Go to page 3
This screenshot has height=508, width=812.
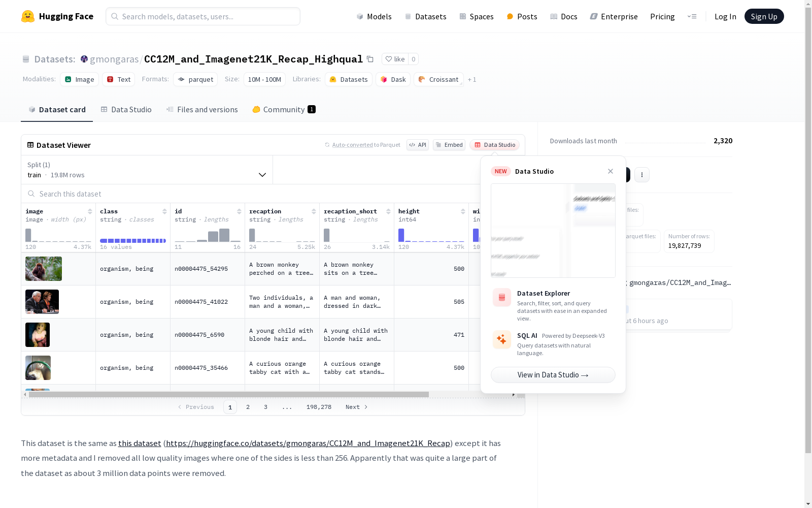pyautogui.click(x=265, y=407)
